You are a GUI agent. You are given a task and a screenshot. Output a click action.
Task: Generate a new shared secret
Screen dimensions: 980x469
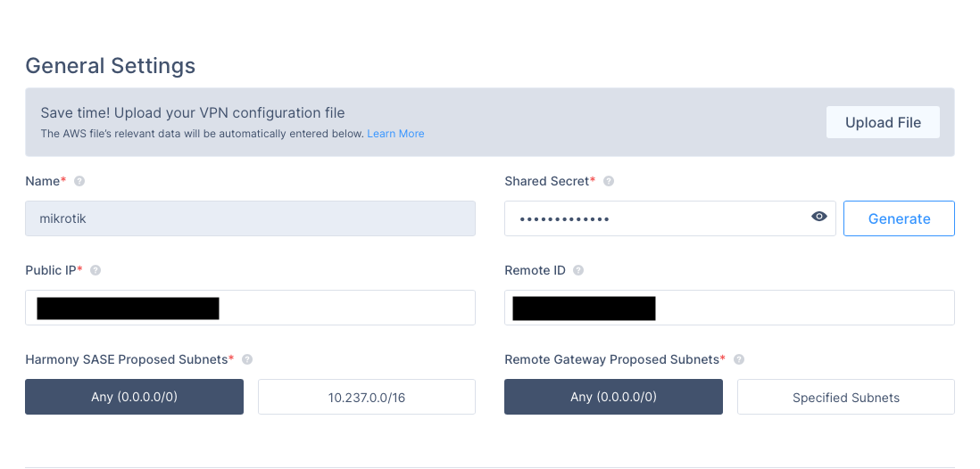tap(898, 218)
